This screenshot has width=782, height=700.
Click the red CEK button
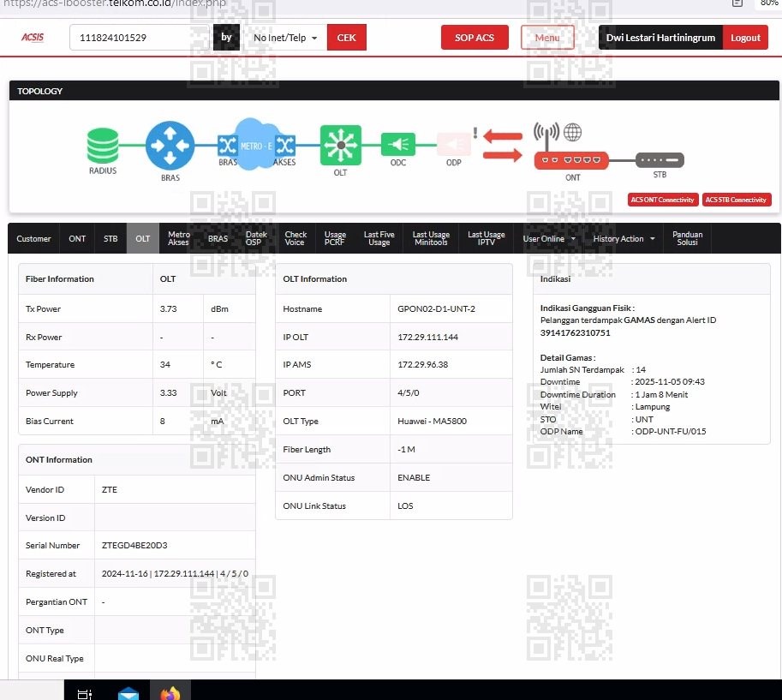(347, 38)
